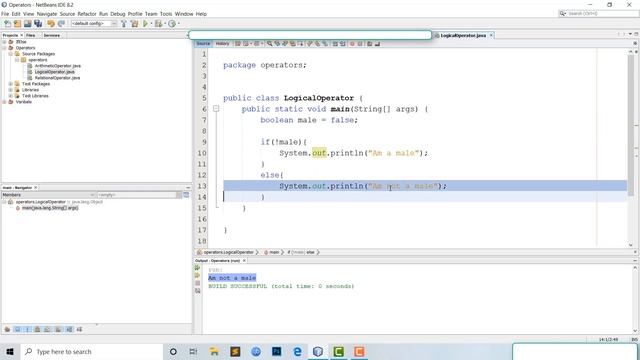Click the Stop icon in Output panel

click(x=198, y=283)
